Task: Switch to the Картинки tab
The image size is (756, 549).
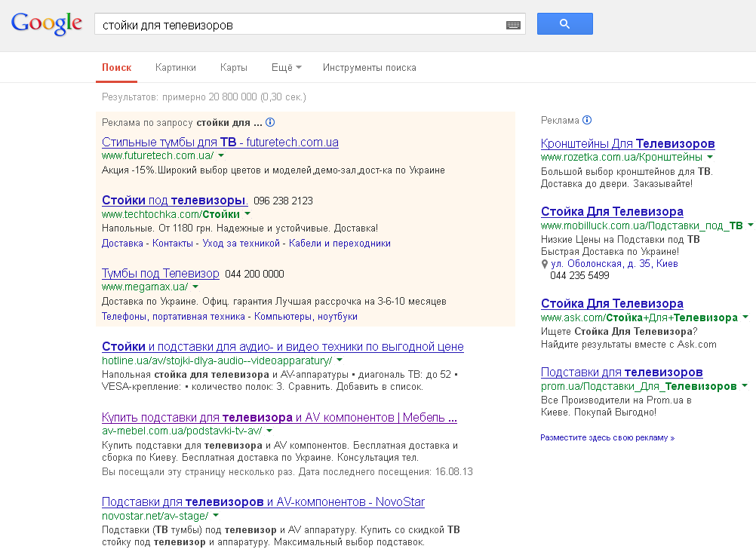Action: point(176,67)
